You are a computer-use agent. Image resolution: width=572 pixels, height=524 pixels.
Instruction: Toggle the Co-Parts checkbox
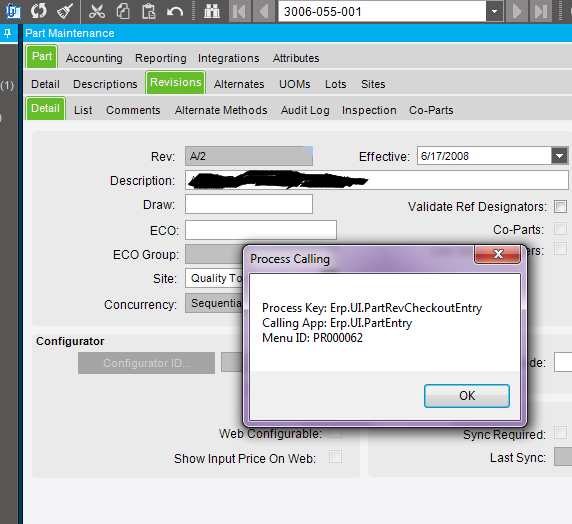point(560,229)
